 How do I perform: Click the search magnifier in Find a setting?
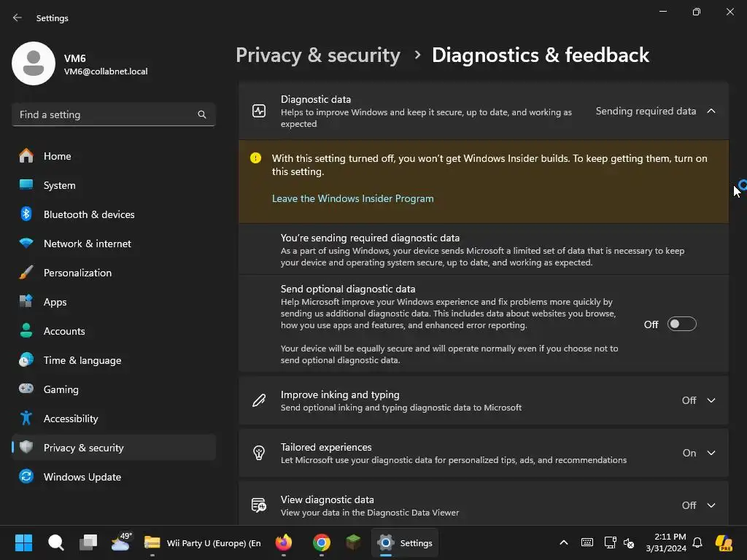202,114
